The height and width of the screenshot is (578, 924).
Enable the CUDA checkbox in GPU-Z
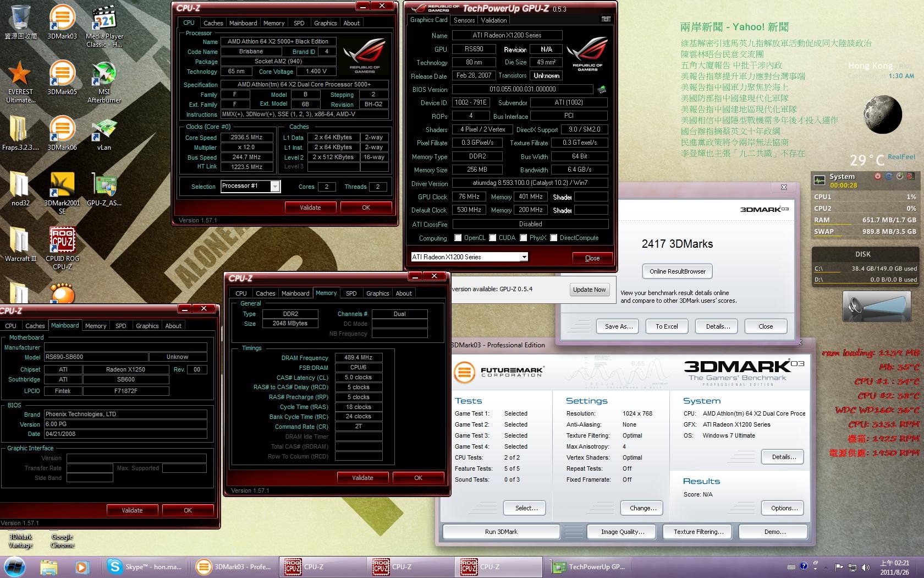pyautogui.click(x=492, y=238)
